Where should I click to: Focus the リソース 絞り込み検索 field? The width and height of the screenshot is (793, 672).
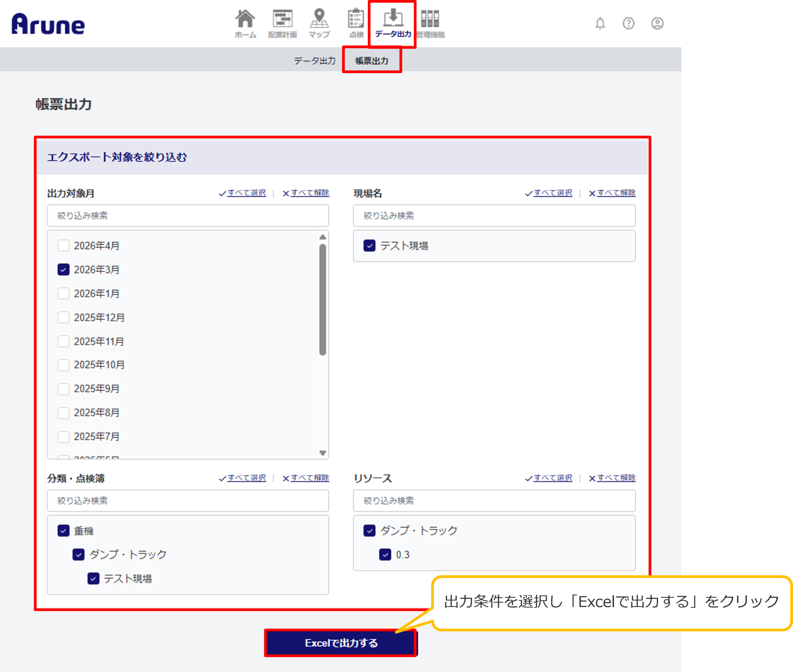click(494, 501)
